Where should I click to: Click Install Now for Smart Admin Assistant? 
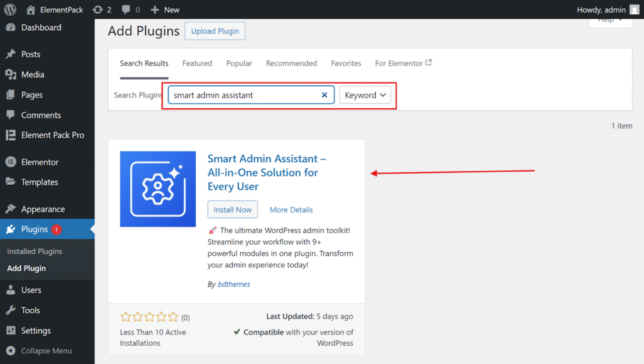point(233,209)
